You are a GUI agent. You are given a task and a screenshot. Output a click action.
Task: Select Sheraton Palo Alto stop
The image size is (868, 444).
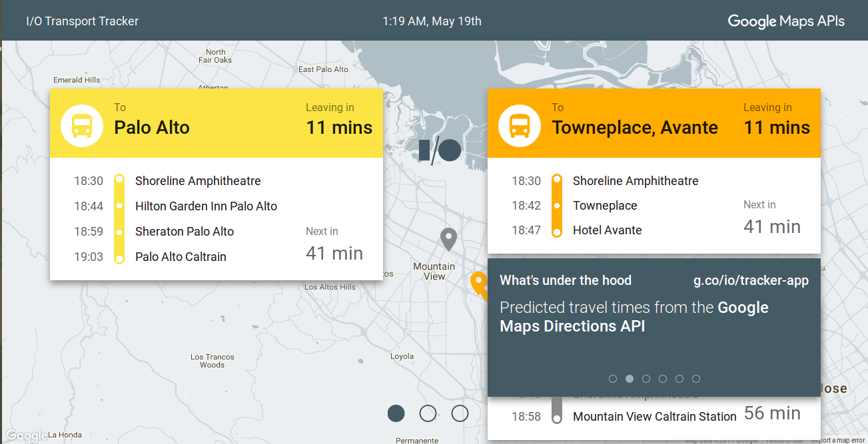[185, 232]
